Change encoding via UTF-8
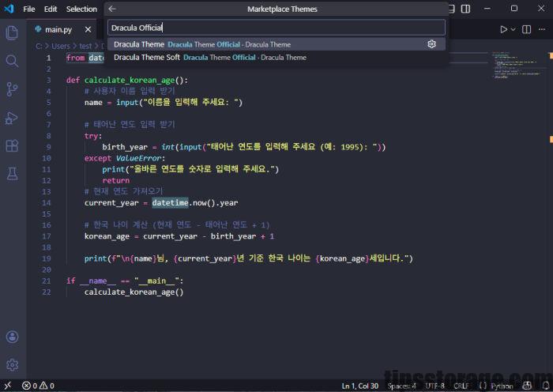The width and height of the screenshot is (553, 392). [x=434, y=386]
